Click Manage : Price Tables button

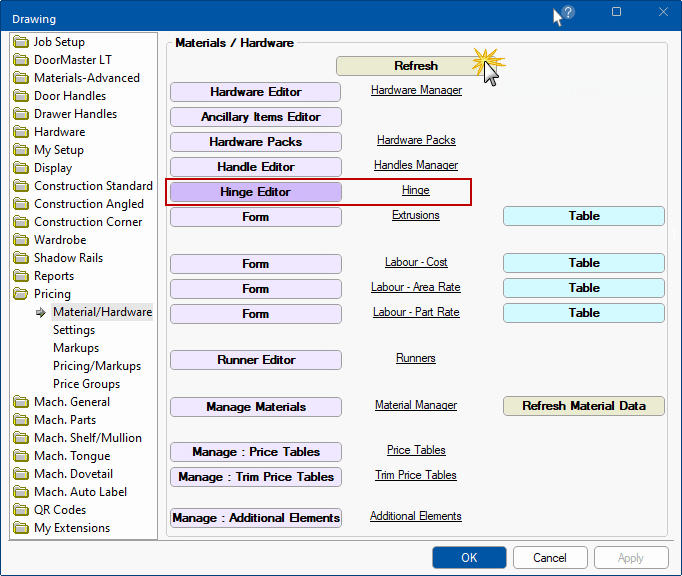tap(256, 452)
